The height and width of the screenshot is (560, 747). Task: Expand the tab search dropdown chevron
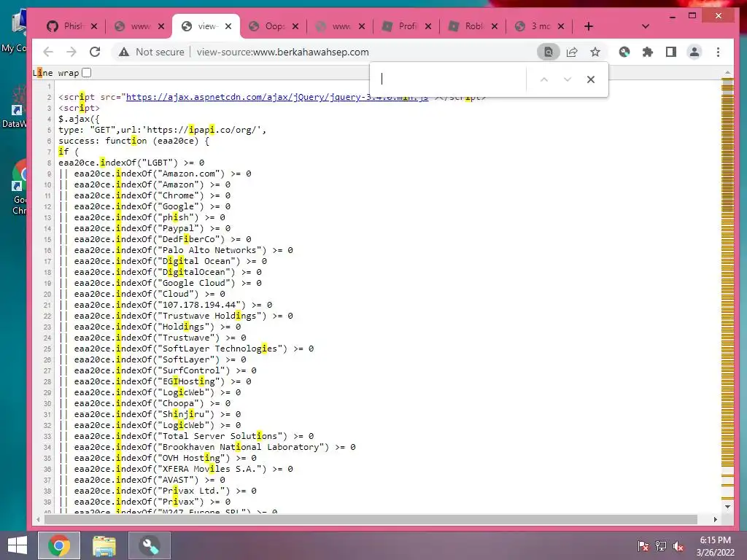646,26
